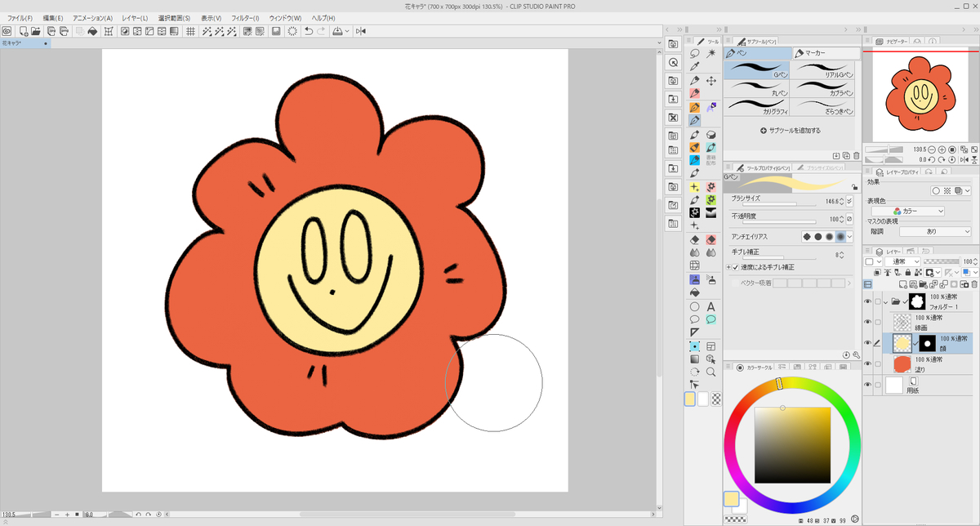
Task: Select the Gペン sub tool
Action: (758, 69)
